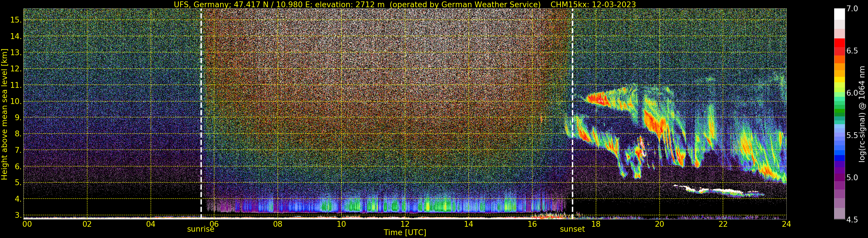
Task: Click the time axis tick '06'
Action: [x=214, y=224]
